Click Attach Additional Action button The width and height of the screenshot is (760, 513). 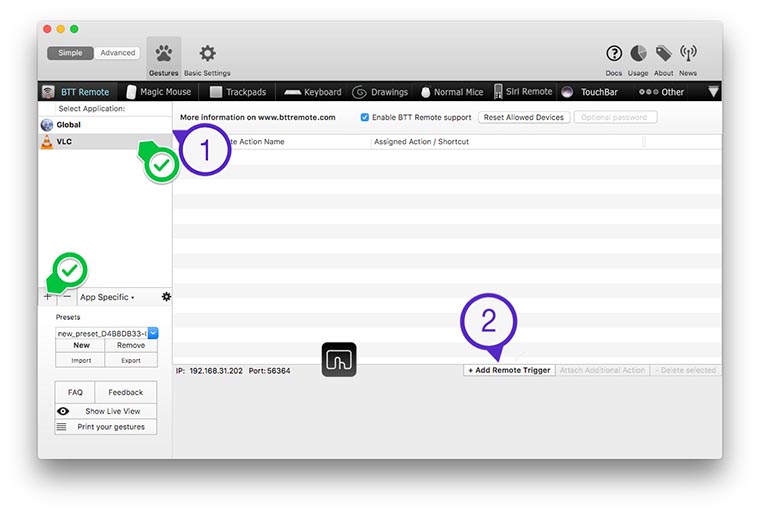(x=602, y=370)
